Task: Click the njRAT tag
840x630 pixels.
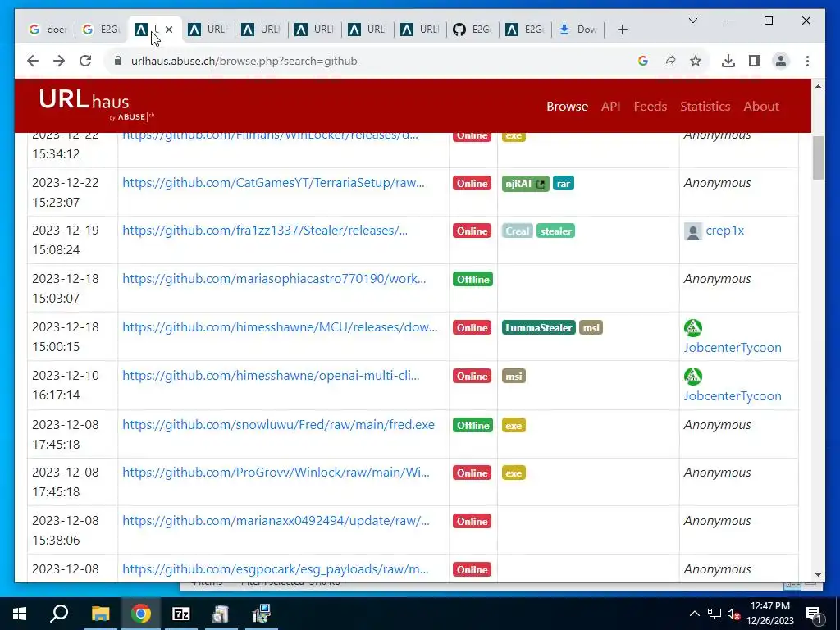Action: pos(526,183)
